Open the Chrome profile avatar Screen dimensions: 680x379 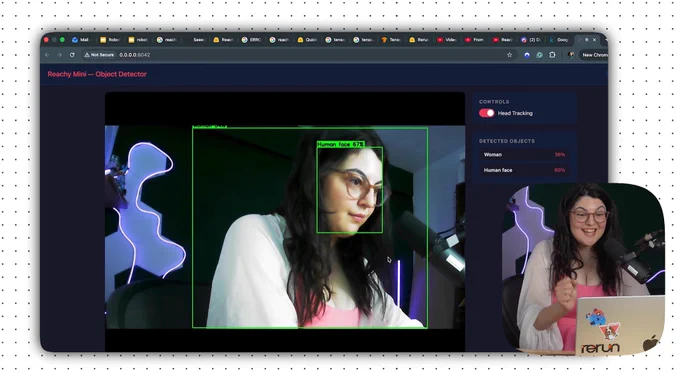tap(571, 55)
